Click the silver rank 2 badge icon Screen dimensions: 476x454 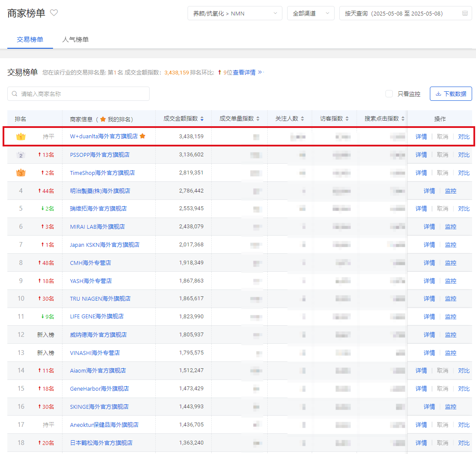pos(21,155)
